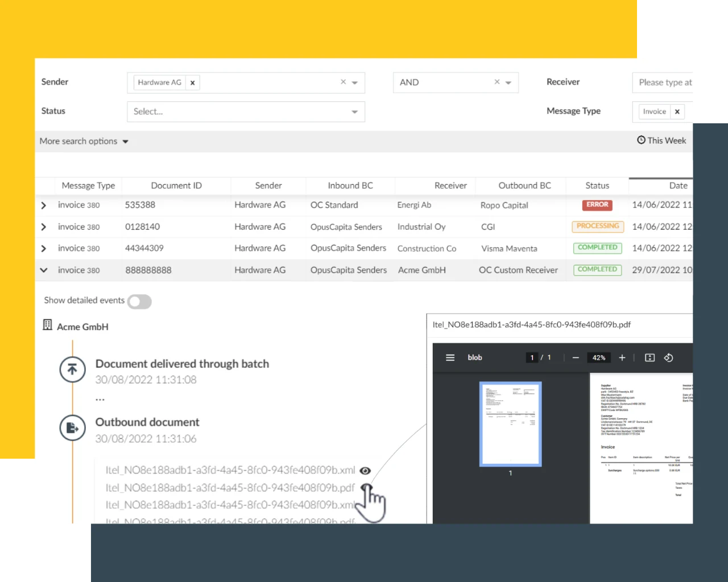The image size is (728, 582).
Task: Click the Industrial Oy receiver cell
Action: [421, 227]
